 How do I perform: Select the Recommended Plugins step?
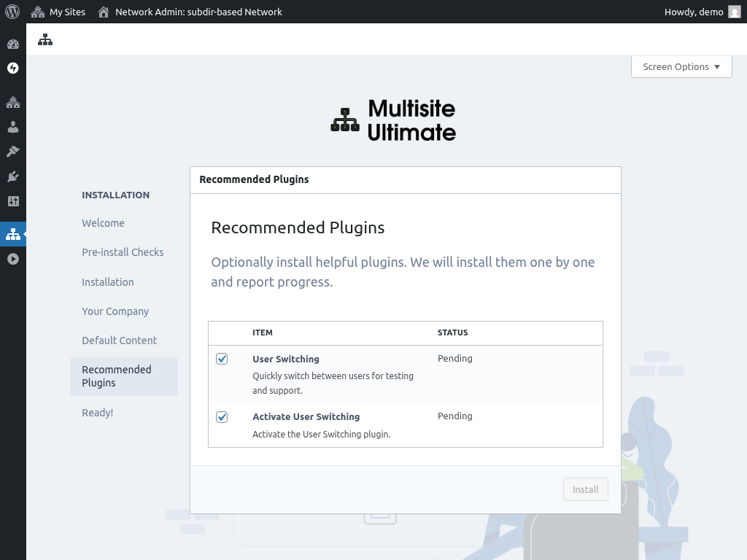[x=124, y=376]
